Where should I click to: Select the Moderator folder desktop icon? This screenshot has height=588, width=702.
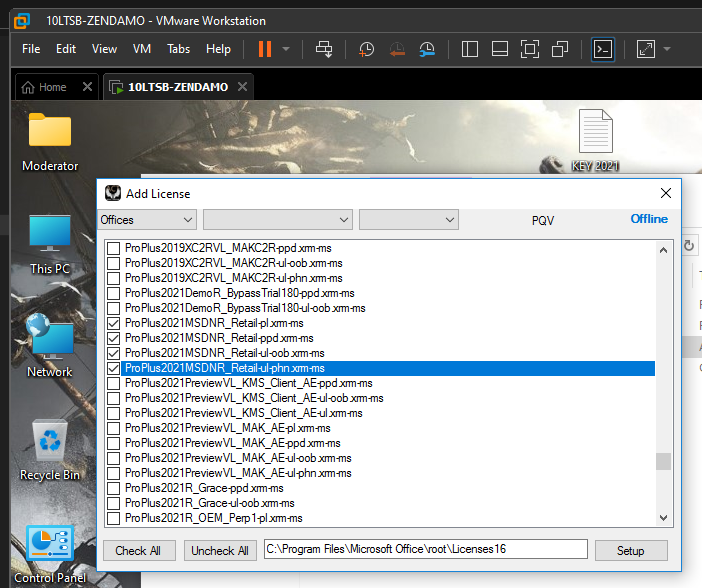(50, 142)
